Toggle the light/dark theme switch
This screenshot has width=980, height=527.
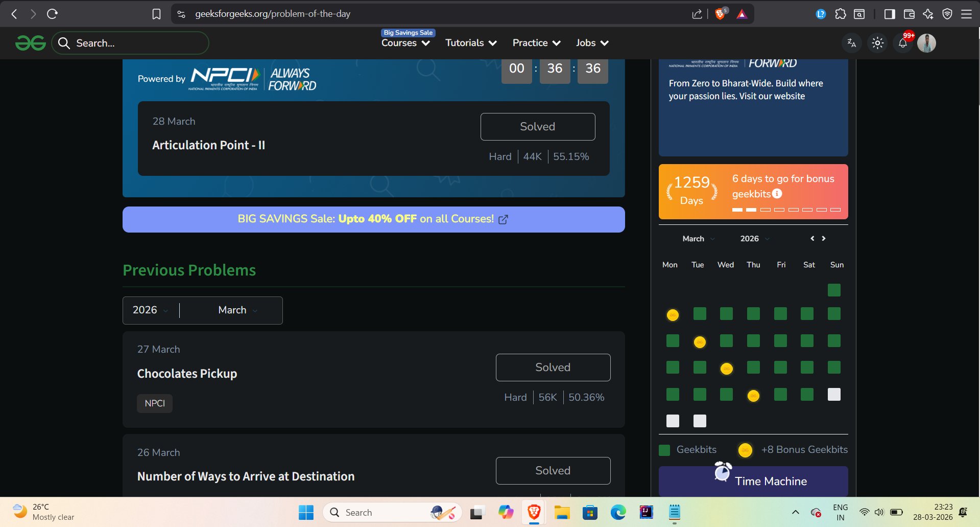coord(878,43)
